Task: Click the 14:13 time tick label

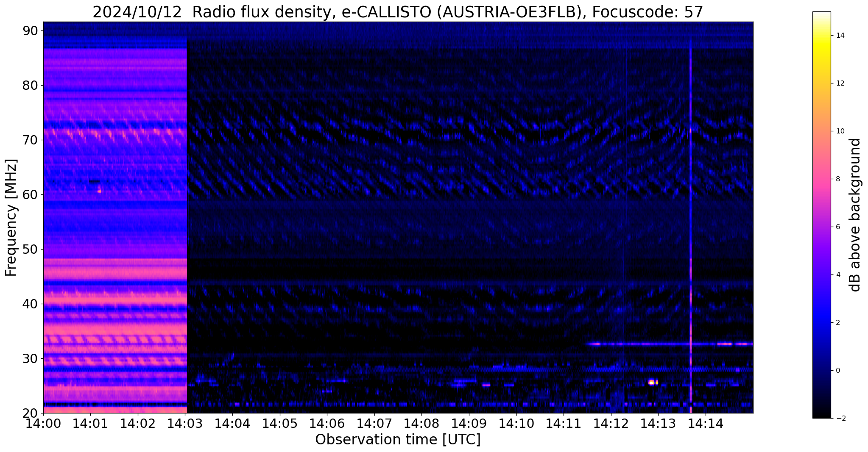Action: tap(658, 424)
